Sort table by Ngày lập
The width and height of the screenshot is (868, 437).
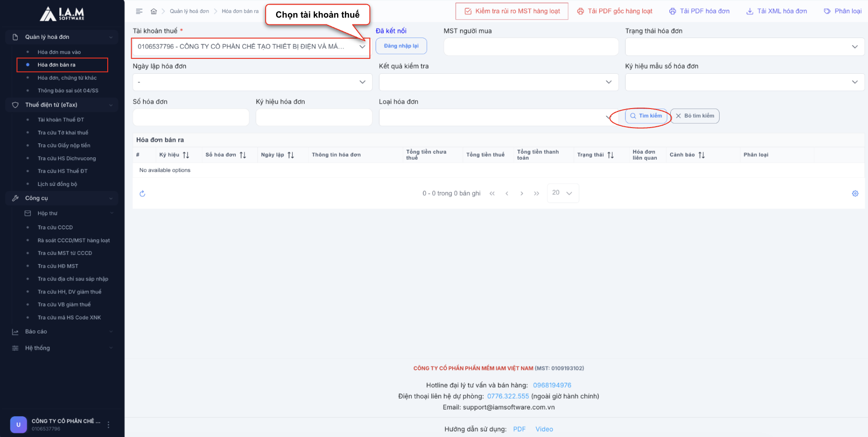[291, 155]
